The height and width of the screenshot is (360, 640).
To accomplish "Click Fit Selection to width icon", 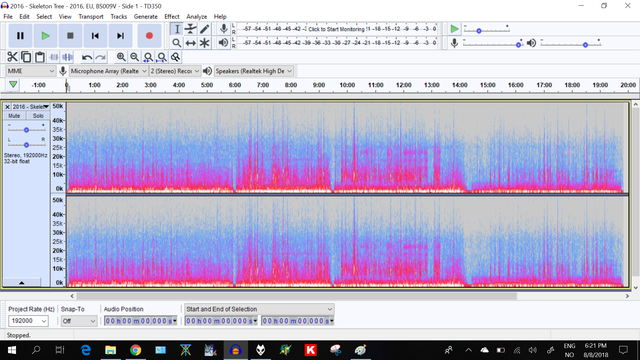I will [148, 57].
